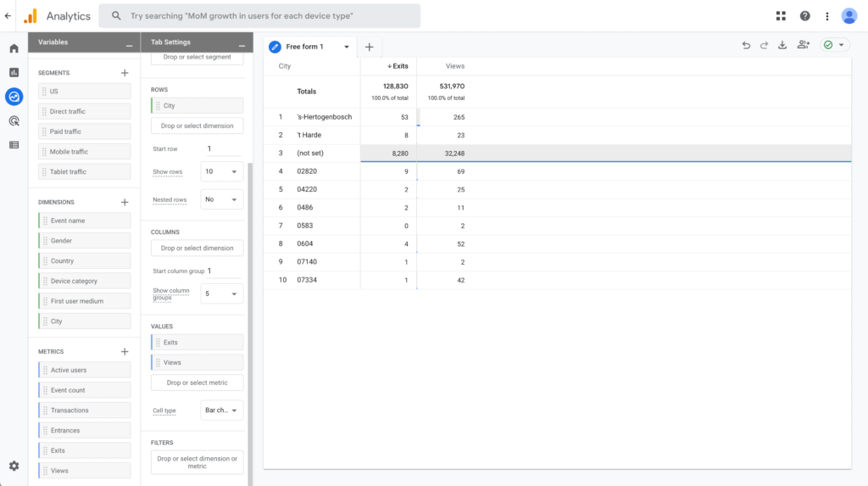
Task: Share the exploration with other users
Action: [803, 46]
